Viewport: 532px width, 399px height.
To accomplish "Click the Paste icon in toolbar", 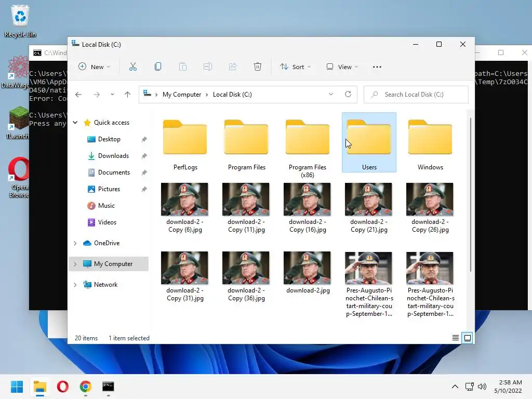I will 183,67.
